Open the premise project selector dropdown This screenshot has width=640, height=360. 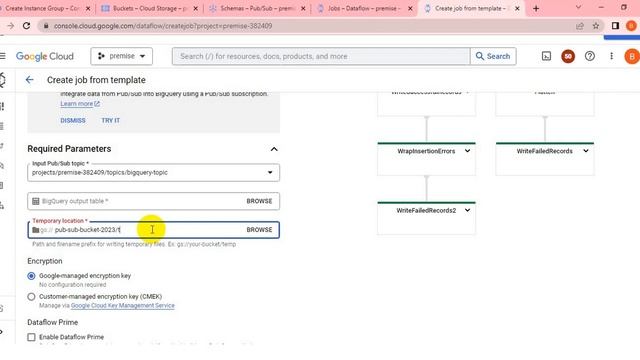click(122, 56)
